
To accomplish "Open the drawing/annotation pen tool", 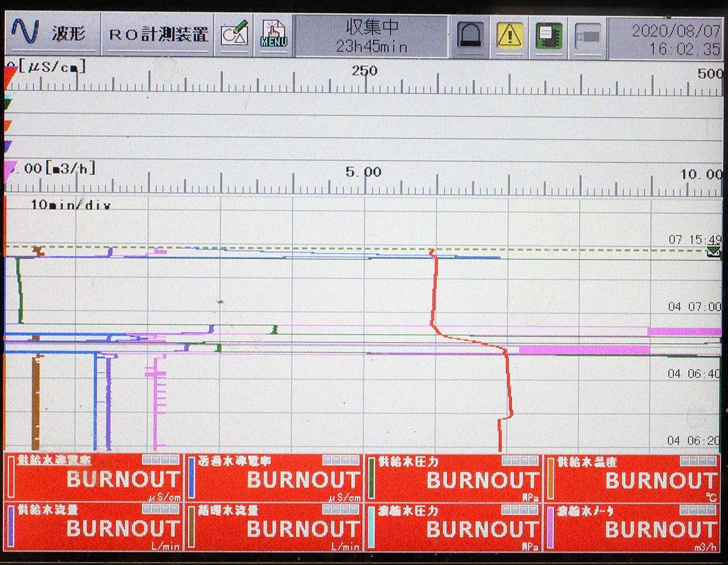I will (234, 34).
